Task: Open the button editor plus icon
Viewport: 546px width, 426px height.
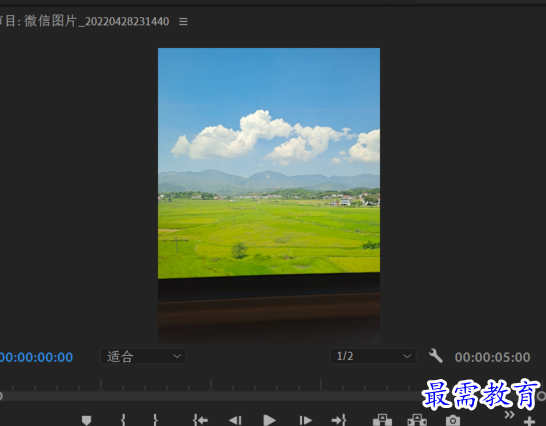Action: [529, 421]
